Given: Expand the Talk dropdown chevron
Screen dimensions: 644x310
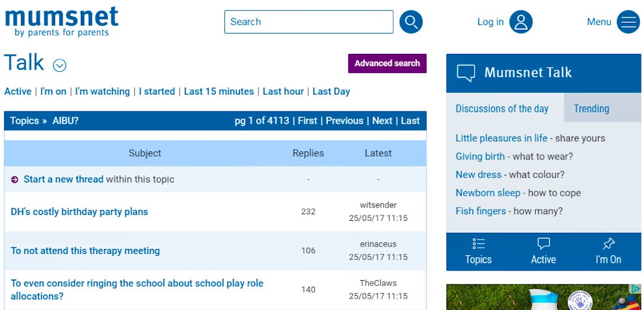Looking at the screenshot, I should click(x=60, y=65).
